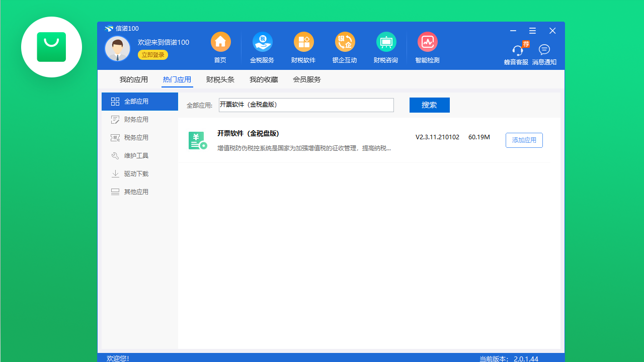
Task: View the 开票软件（金税盘版）app icon
Action: [198, 140]
